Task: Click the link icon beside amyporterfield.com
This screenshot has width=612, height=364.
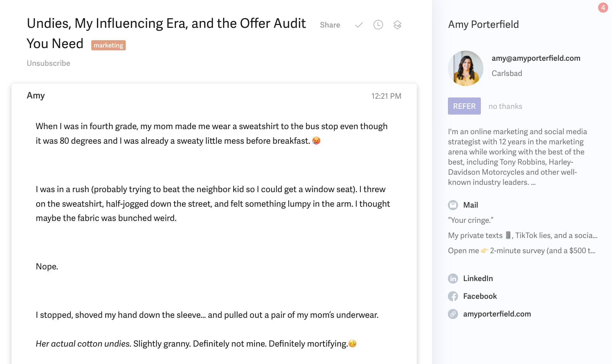Action: click(453, 314)
